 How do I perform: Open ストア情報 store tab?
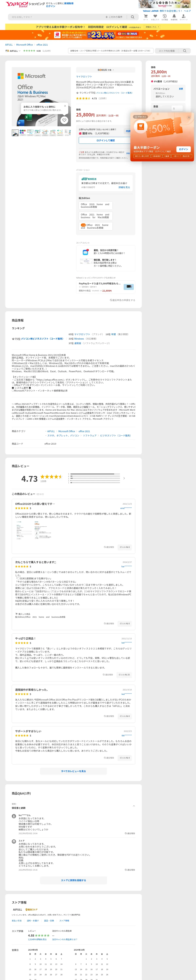pos(64,921)
